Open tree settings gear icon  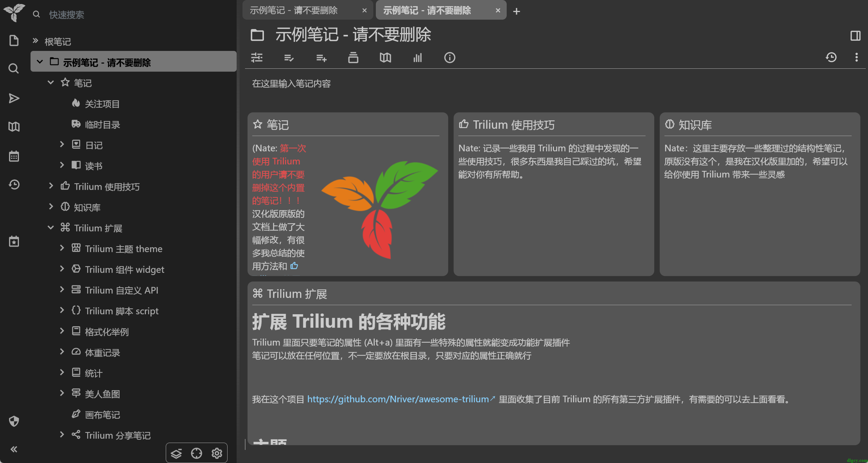(x=217, y=454)
